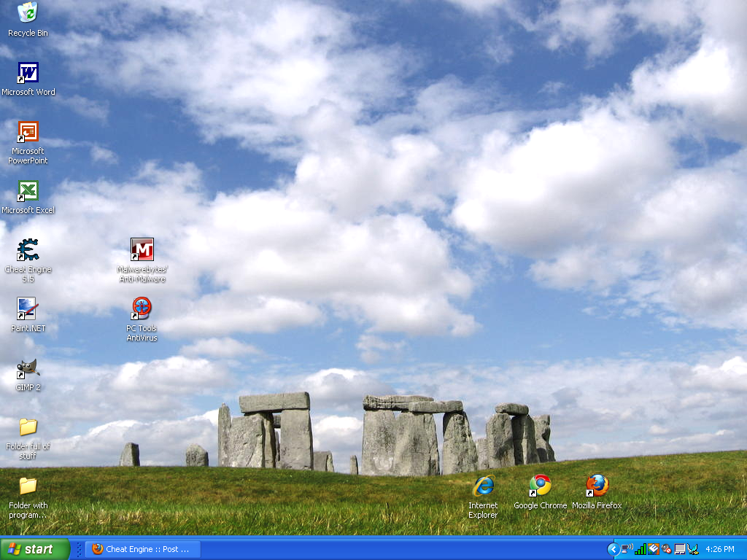
Task: Click the 4:26 PM taskbar clock
Action: tap(720, 550)
